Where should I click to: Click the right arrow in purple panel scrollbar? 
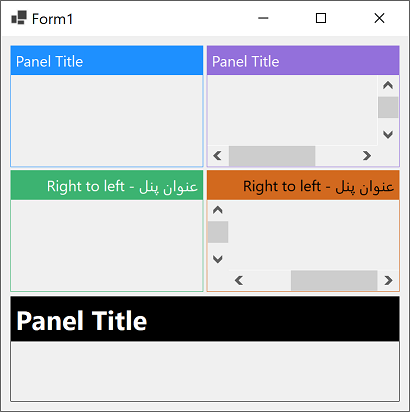tap(367, 156)
